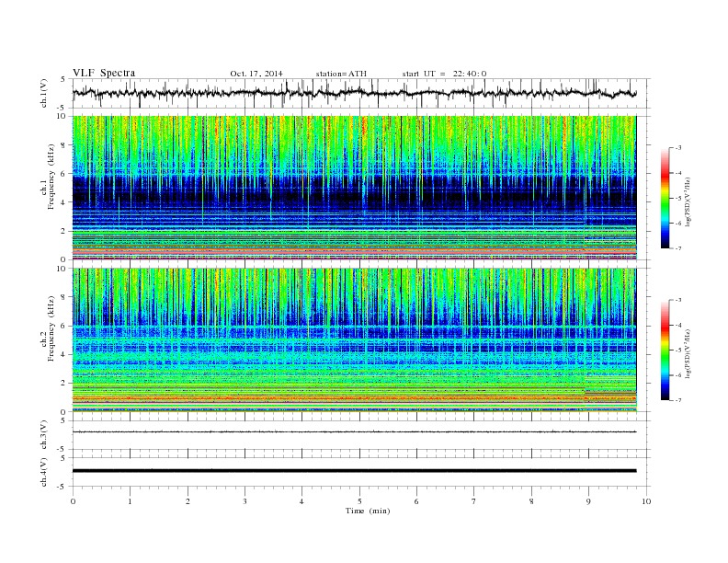The image size is (728, 563).
Task: Click the "ch.3(V)" axis label
Action: [x=44, y=435]
